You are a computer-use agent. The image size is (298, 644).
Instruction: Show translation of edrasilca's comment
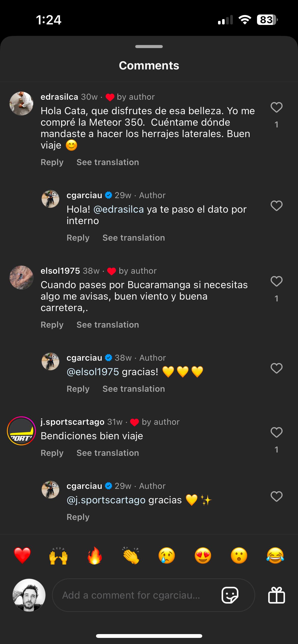(108, 162)
